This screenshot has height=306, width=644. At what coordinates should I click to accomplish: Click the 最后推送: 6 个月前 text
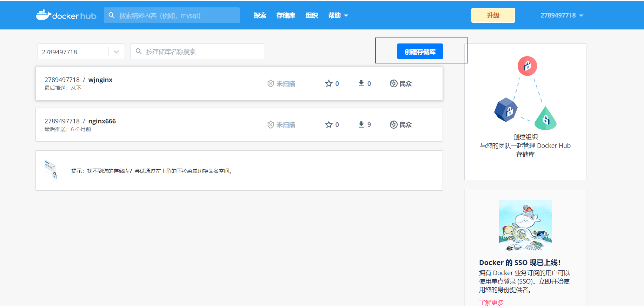(x=68, y=129)
